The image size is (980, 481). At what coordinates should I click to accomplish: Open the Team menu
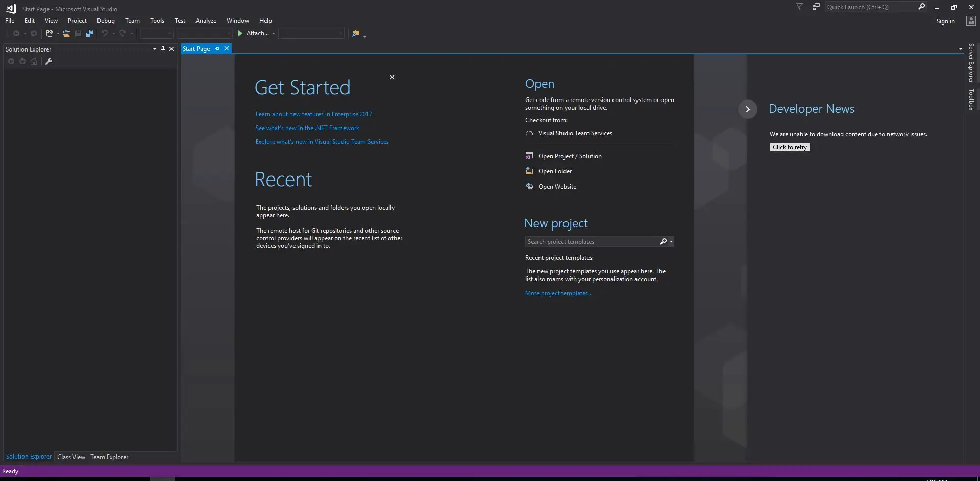(132, 20)
